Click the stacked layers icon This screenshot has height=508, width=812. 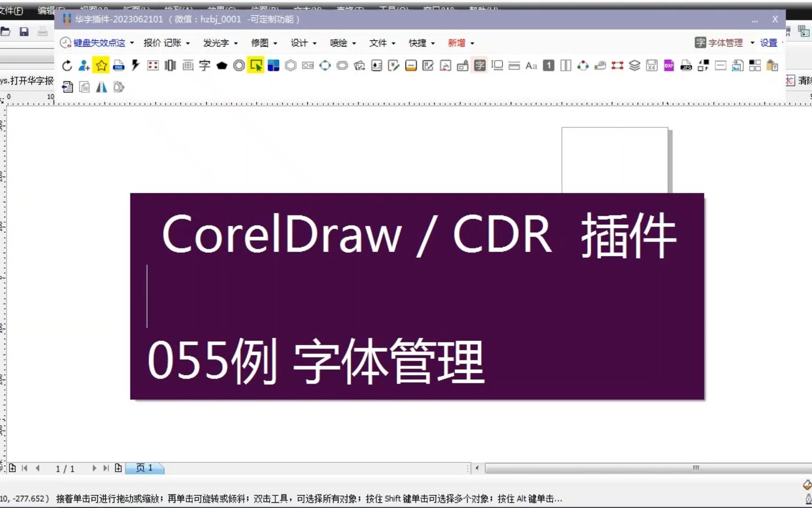(635, 65)
